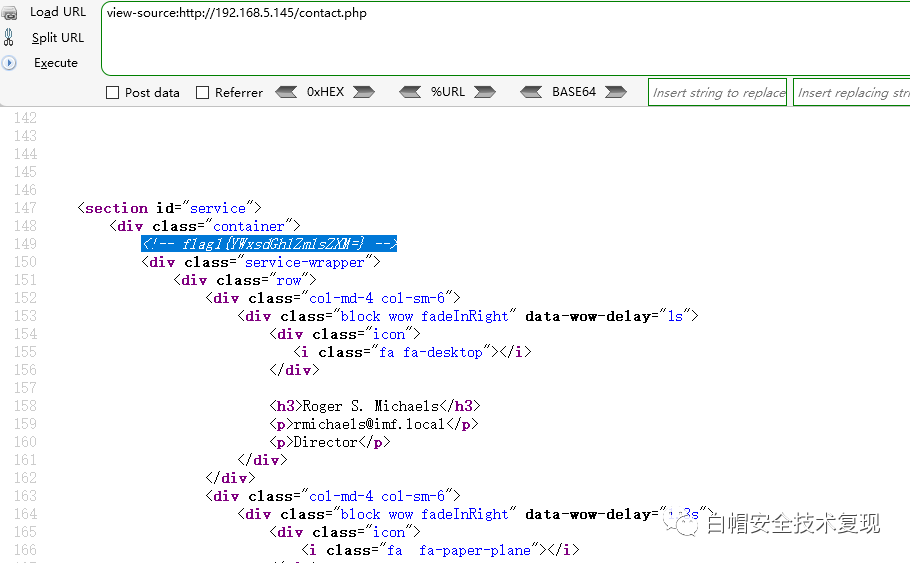Click line number 149

(x=26, y=244)
